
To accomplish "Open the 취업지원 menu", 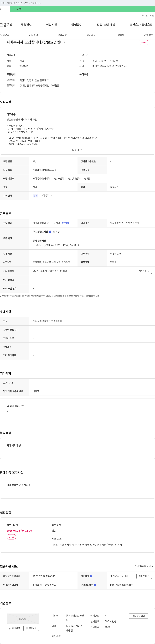I will (x=51, y=25).
